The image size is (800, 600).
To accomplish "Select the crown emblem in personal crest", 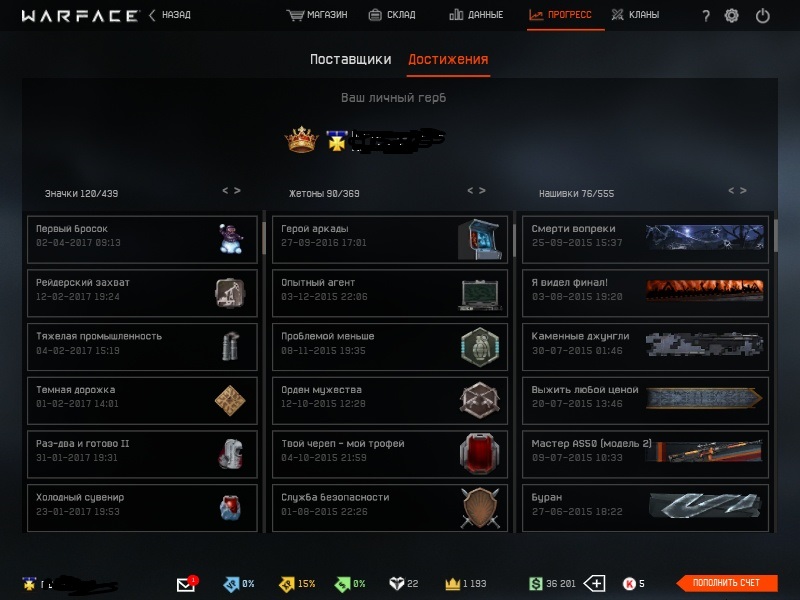I will coord(302,139).
